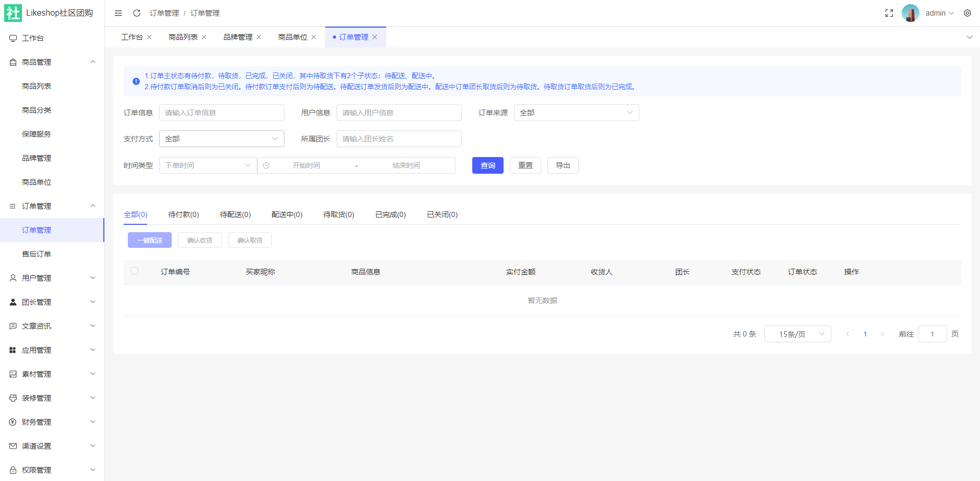The height and width of the screenshot is (481, 980).
Task: Open the settings gear icon
Action: pyautogui.click(x=967, y=13)
